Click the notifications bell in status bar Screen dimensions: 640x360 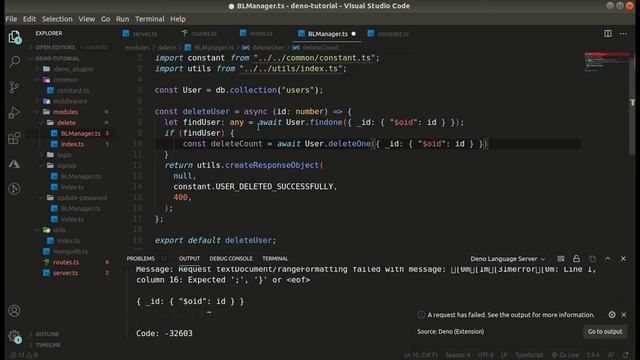(626, 355)
